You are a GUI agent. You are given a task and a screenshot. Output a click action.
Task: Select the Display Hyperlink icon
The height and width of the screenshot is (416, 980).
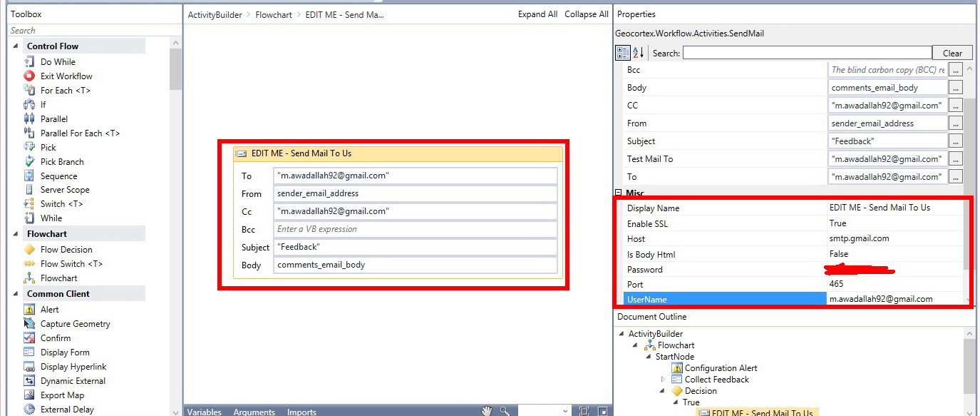click(x=29, y=367)
